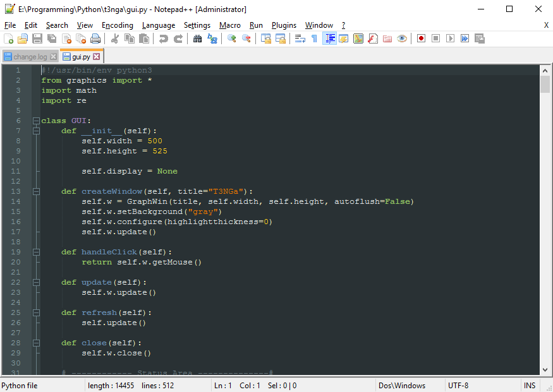Collapse the update method fold marker
Viewport: 553px width, 392px height.
point(36,282)
